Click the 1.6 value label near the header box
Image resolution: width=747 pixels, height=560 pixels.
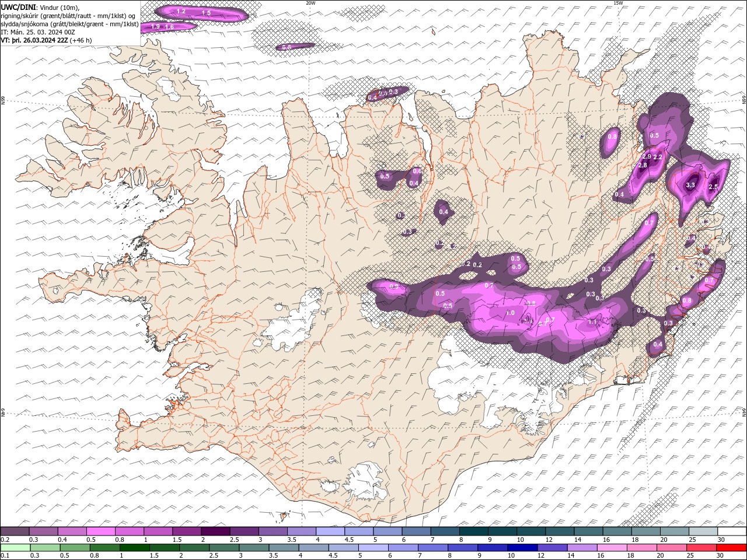[x=169, y=27]
